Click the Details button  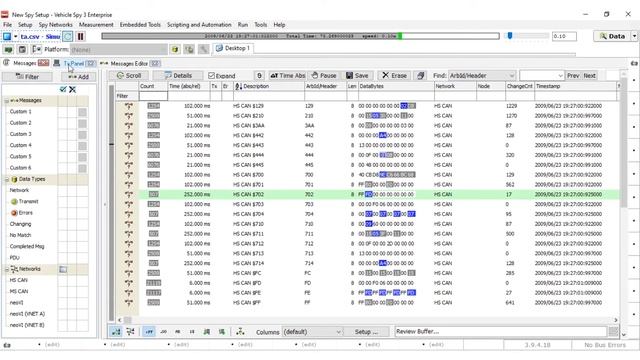coord(178,76)
